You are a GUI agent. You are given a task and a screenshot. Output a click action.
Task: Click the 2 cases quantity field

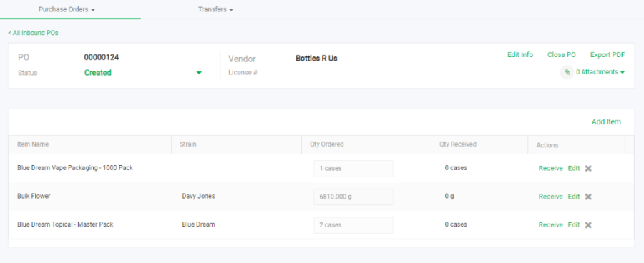point(353,225)
